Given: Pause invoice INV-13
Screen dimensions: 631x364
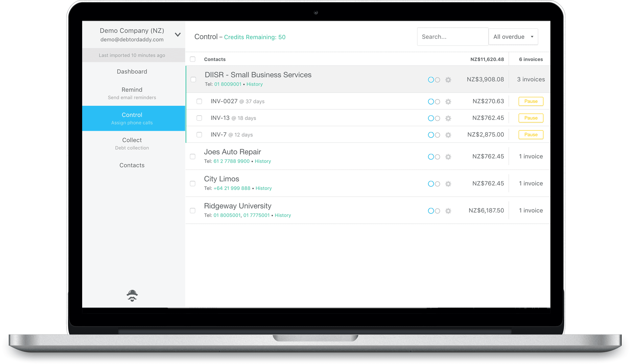Looking at the screenshot, I should 531,118.
